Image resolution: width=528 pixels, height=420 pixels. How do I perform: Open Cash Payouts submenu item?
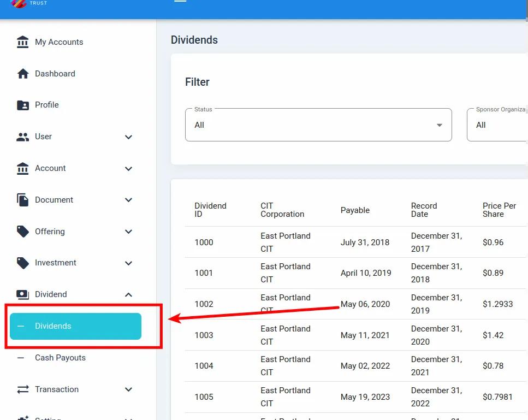60,358
